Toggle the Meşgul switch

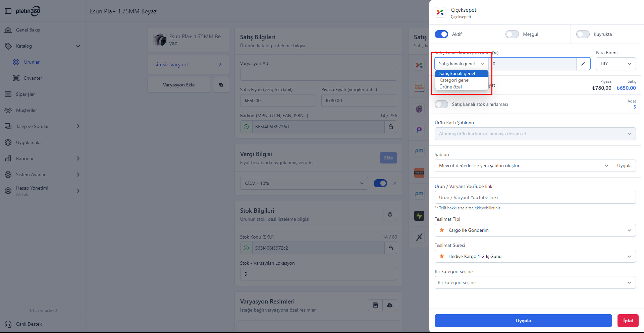512,34
